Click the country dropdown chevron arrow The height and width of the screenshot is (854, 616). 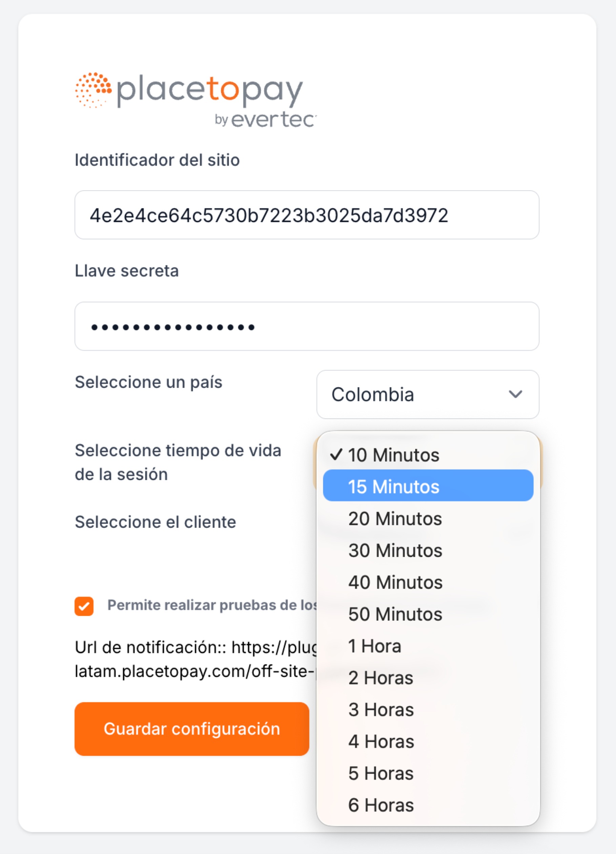pyautogui.click(x=515, y=394)
